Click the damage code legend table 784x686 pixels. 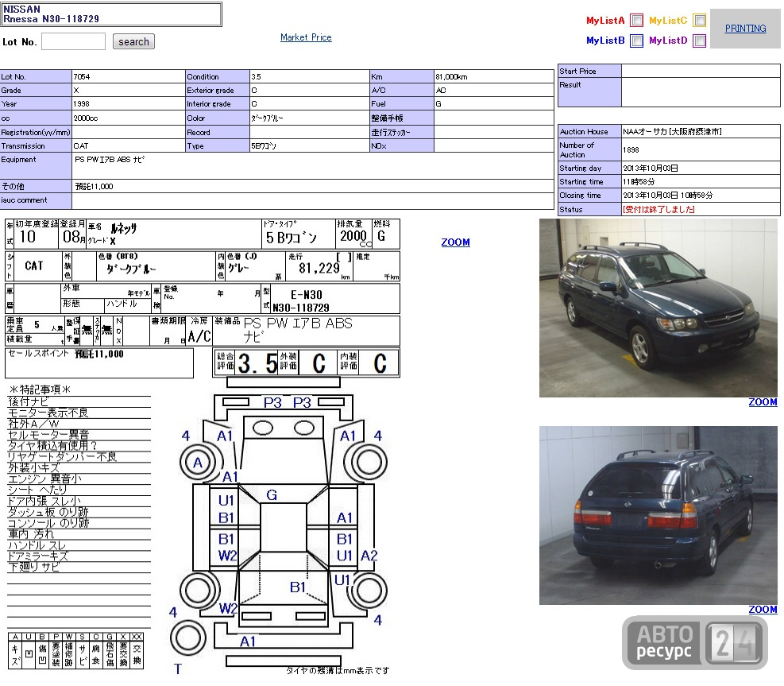point(75,650)
